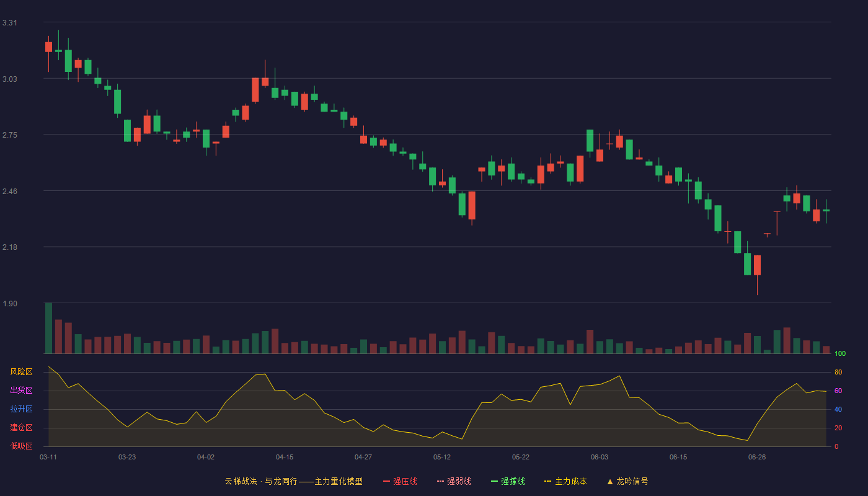Click the 80 indicator axis value

coord(838,372)
